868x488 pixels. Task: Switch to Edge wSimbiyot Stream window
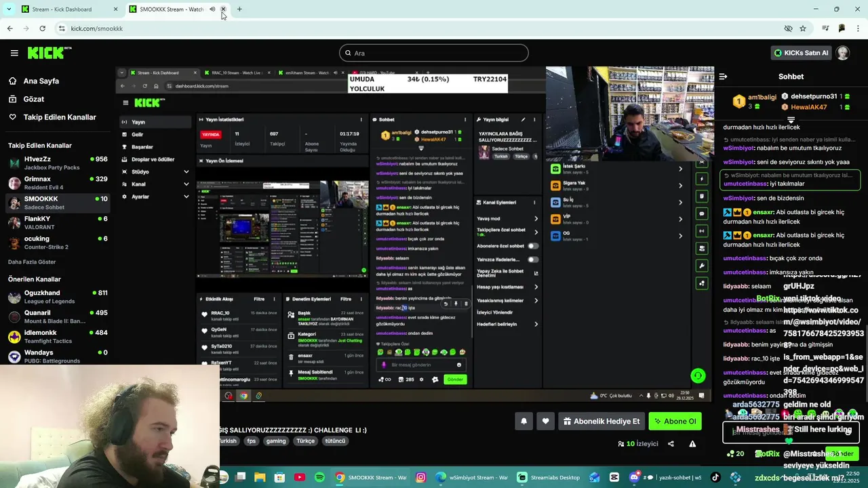pos(471,477)
